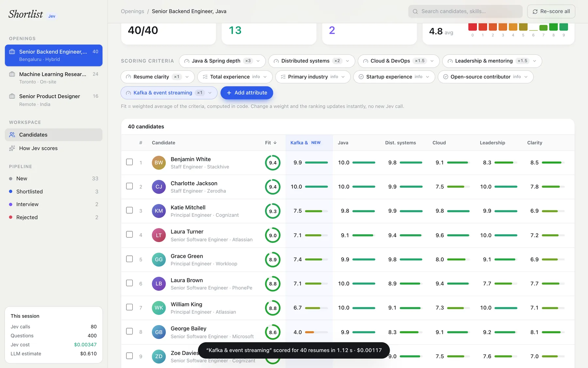
Task: Click the Add attribute button
Action: pyautogui.click(x=247, y=93)
